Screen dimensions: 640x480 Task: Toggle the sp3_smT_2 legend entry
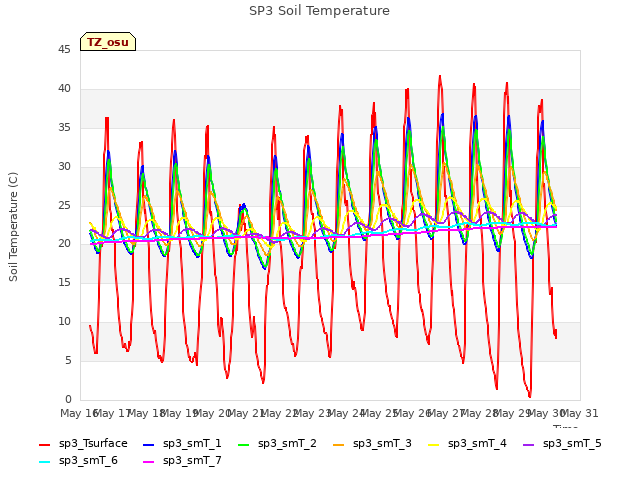pos(277,444)
